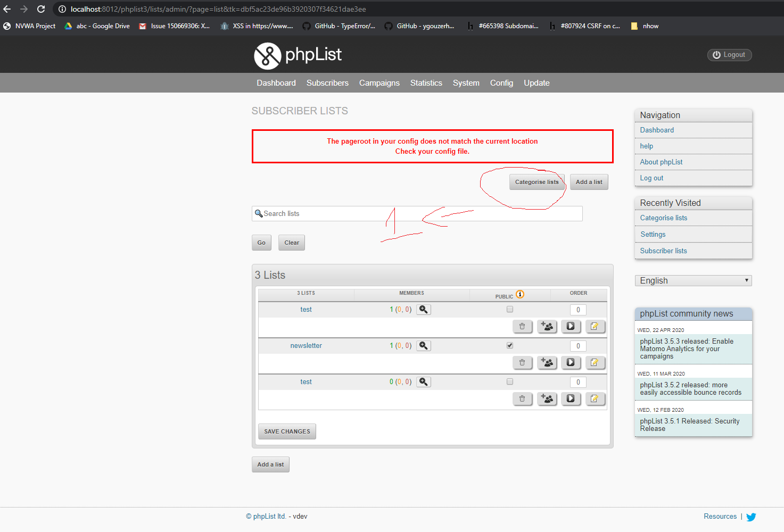Open GitHub - TypeError bookmark
The height and width of the screenshot is (532, 784).
pyautogui.click(x=339, y=26)
